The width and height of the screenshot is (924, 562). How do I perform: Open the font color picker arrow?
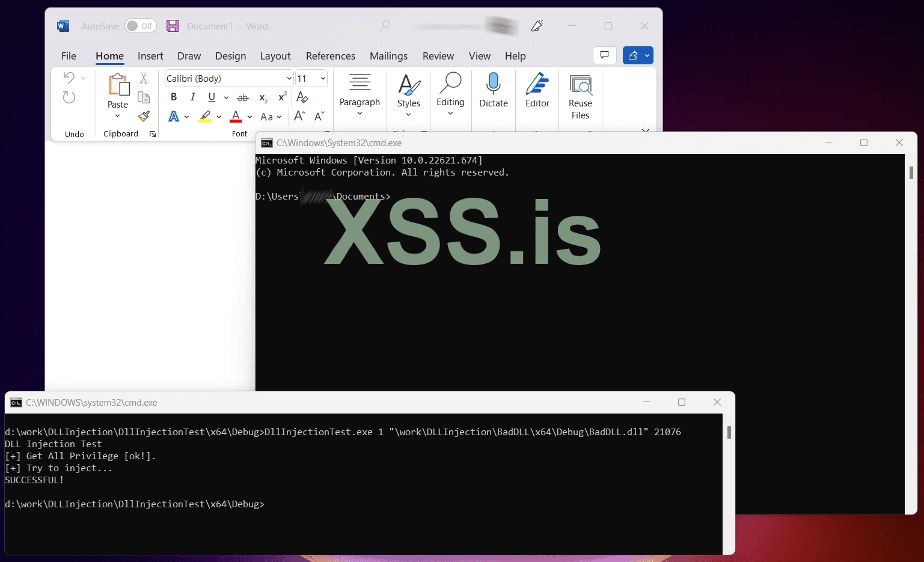tap(249, 117)
